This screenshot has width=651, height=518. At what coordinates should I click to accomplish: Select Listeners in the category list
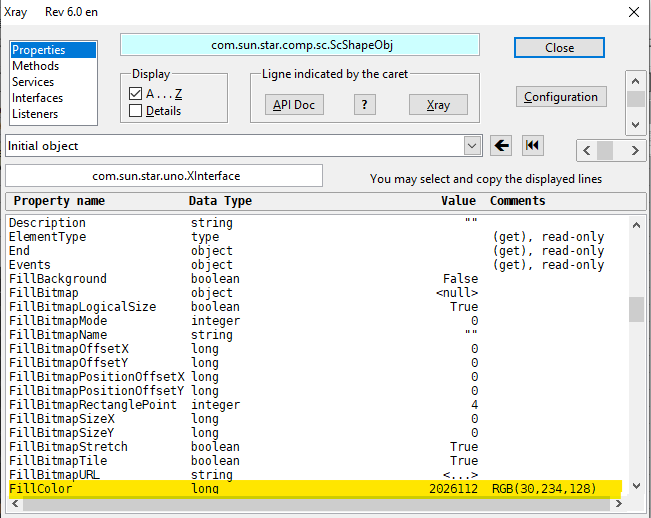click(35, 114)
